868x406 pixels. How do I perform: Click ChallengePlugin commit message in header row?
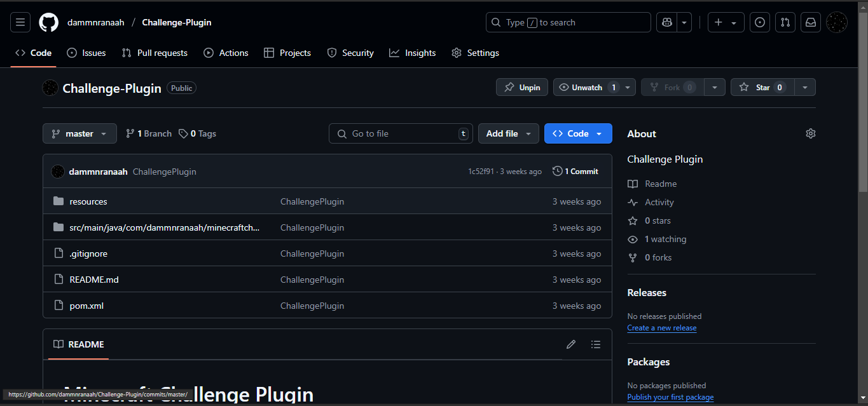[x=165, y=172]
